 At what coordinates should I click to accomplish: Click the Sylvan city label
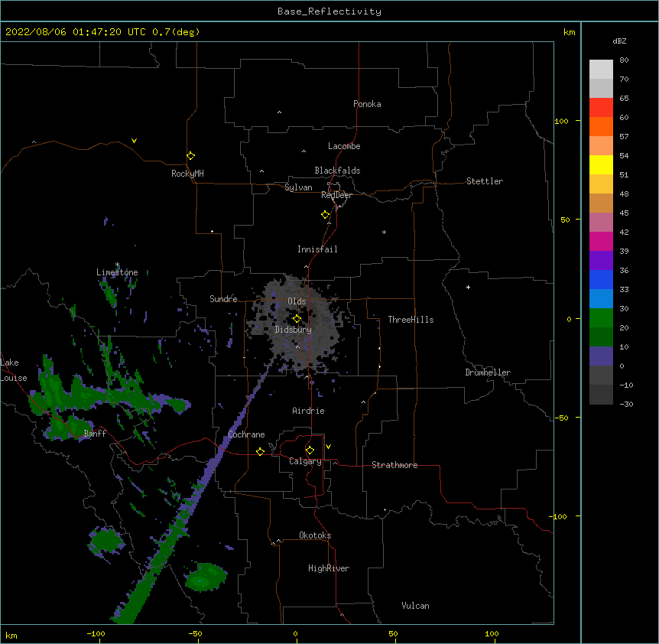tap(298, 187)
